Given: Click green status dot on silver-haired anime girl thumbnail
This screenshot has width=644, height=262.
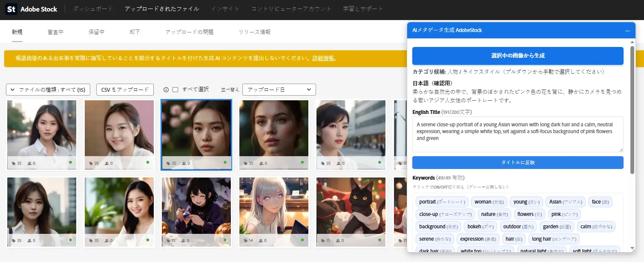Looking at the screenshot, I should point(302,240).
